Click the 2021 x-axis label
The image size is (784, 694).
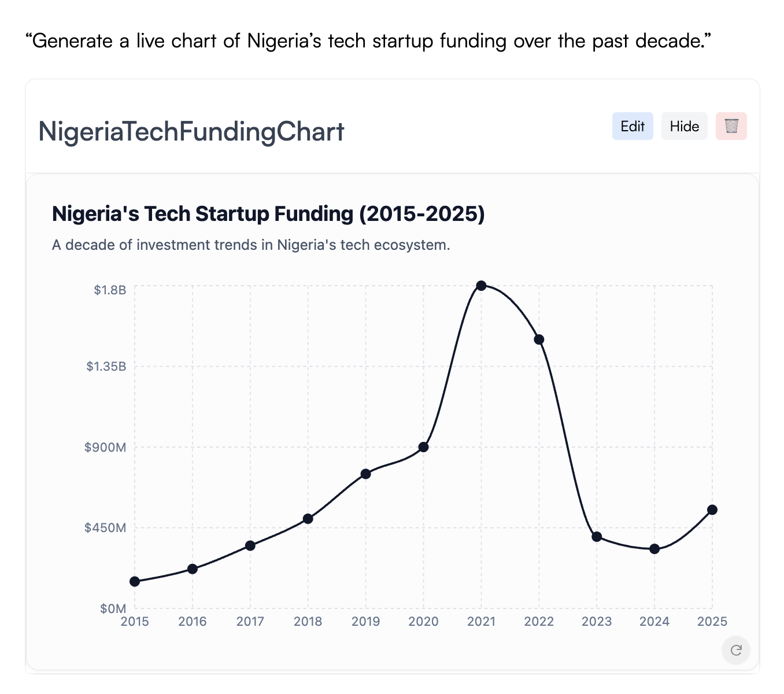pyautogui.click(x=481, y=622)
